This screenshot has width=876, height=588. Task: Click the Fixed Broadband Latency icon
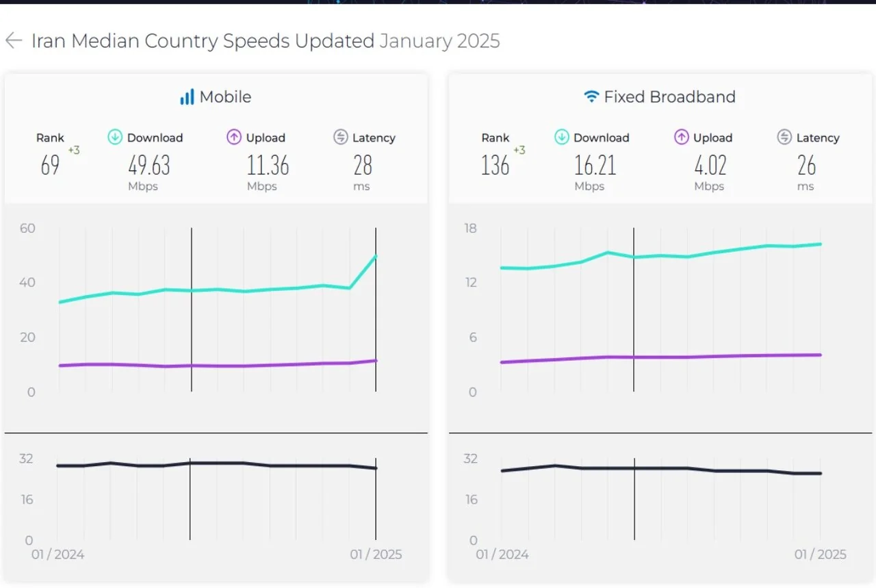[x=784, y=138]
